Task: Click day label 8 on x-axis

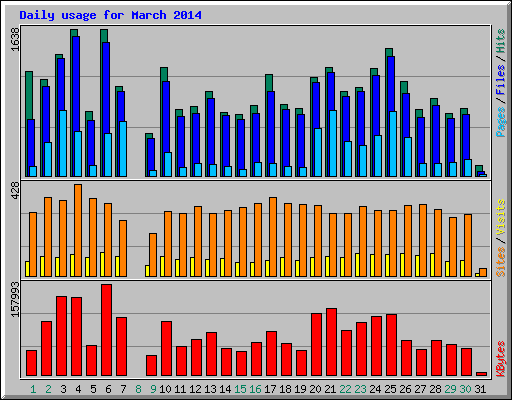Action: 138,389
